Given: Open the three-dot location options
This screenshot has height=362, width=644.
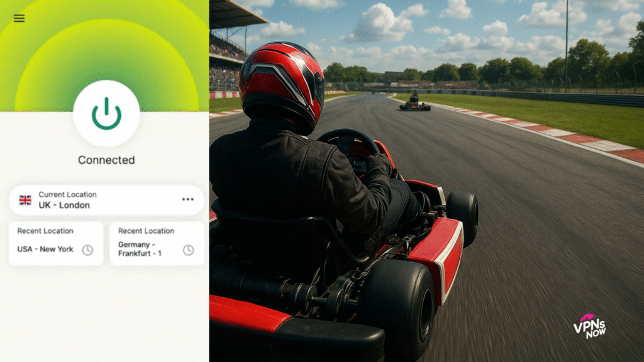Looking at the screenshot, I should [187, 199].
